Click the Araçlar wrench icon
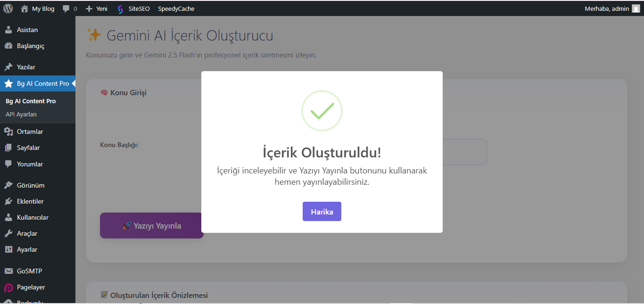Viewport: 644px width, 304px height. pyautogui.click(x=8, y=233)
